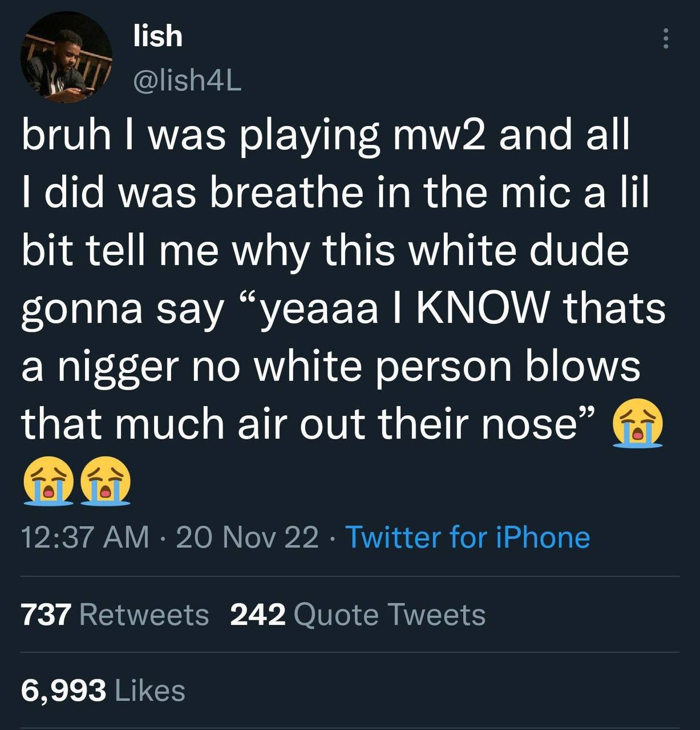Click the second crying emoji on the last line

pyautogui.click(x=105, y=481)
